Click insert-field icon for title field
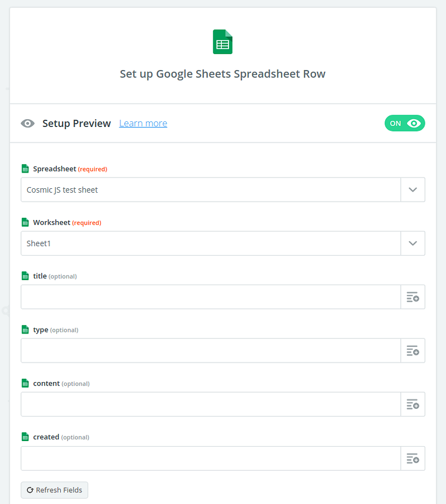Image resolution: width=446 pixels, height=504 pixels. point(413,297)
